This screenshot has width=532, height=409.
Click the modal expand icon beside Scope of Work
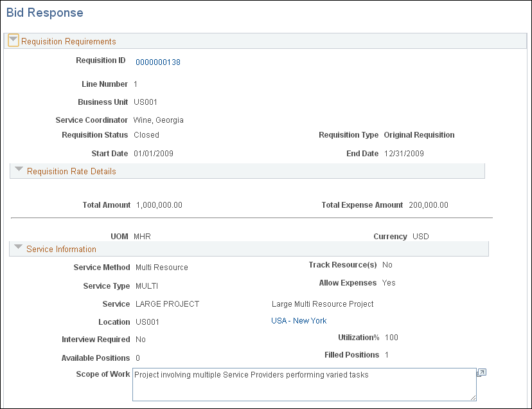481,372
